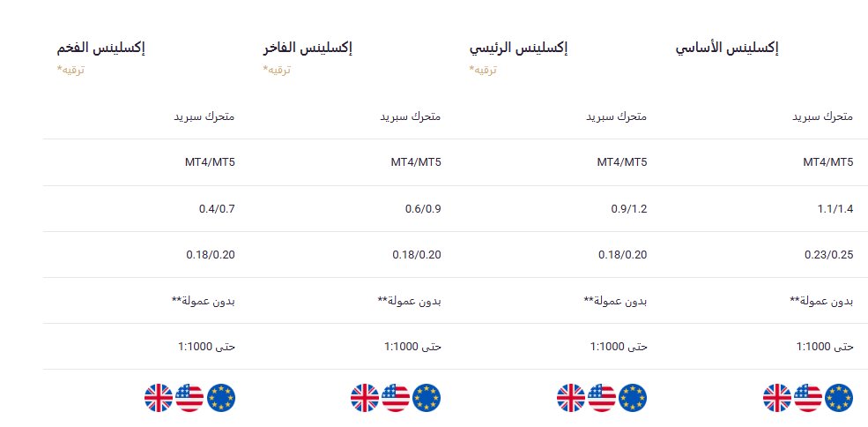Viewport: 868px width, 427px height.
Task: Click the إكسلينس الأساسي account heading
Action: pos(726,49)
